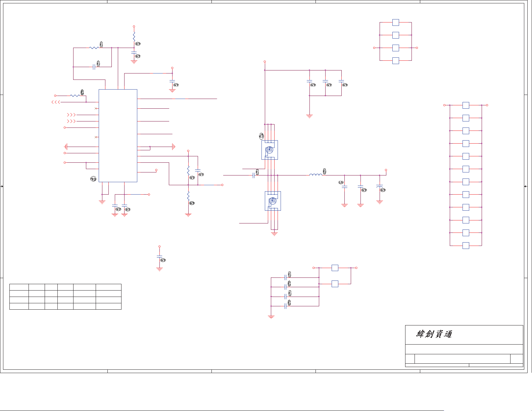The image size is (532, 411).
Task: Select the bootstrap capacitor left of the MOSFETs
Action: click(x=253, y=175)
